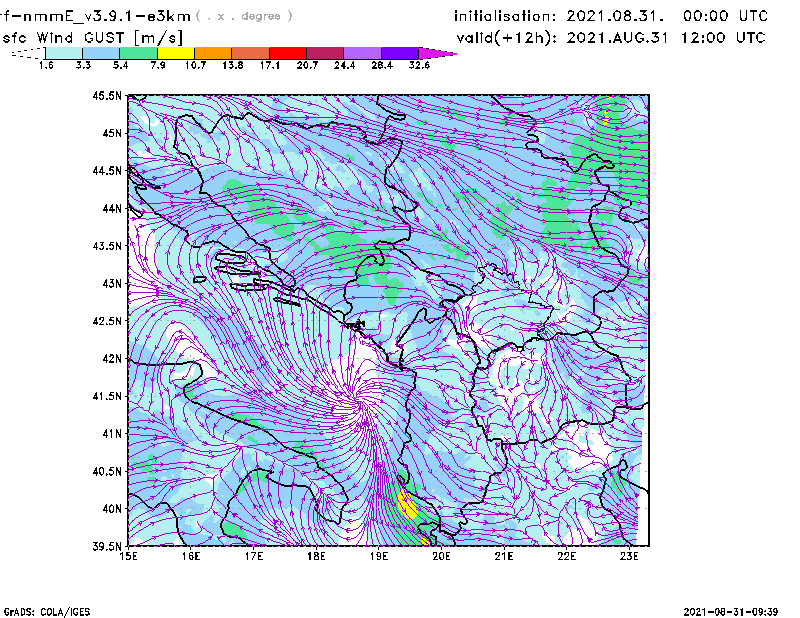800x618 pixels.
Task: Select the orange legend swatch after 10.7
Action: (x=213, y=53)
